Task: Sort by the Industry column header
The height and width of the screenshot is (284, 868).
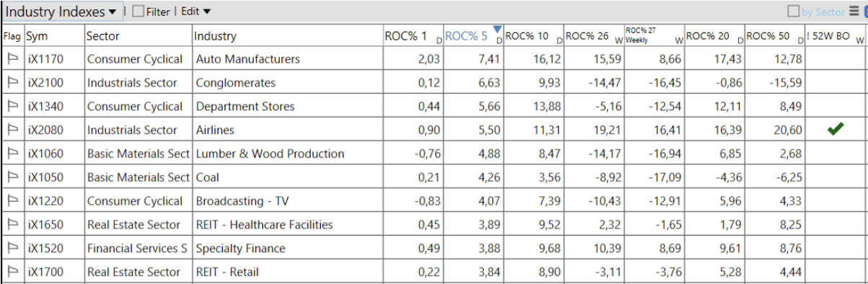Action: coord(287,36)
